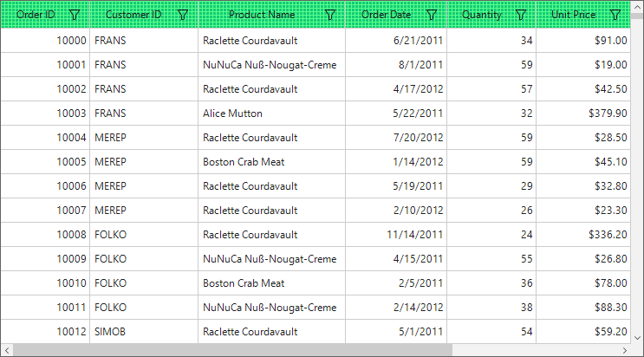644x357 pixels.
Task: Select the cell with Order ID 10010
Action: [x=45, y=282]
